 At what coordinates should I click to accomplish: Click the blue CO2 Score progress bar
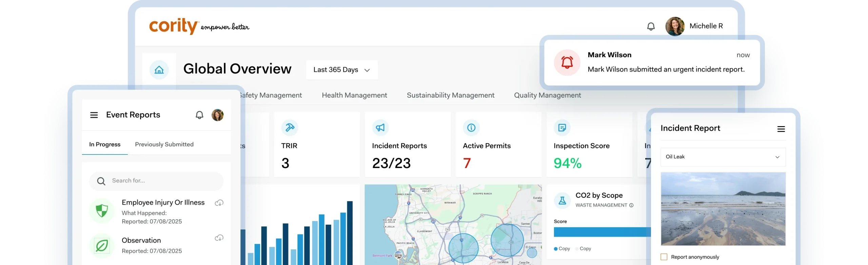(x=602, y=232)
